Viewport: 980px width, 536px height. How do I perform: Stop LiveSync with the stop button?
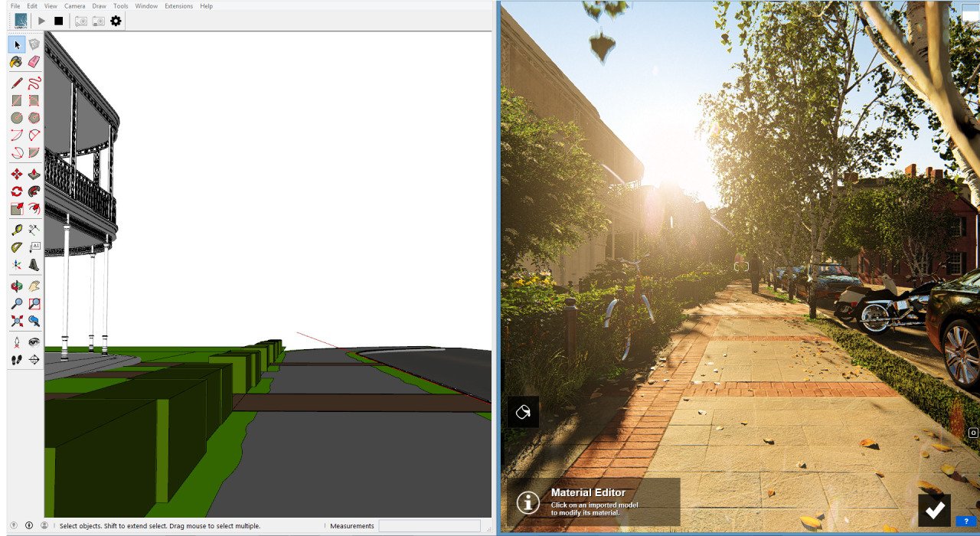pyautogui.click(x=58, y=21)
